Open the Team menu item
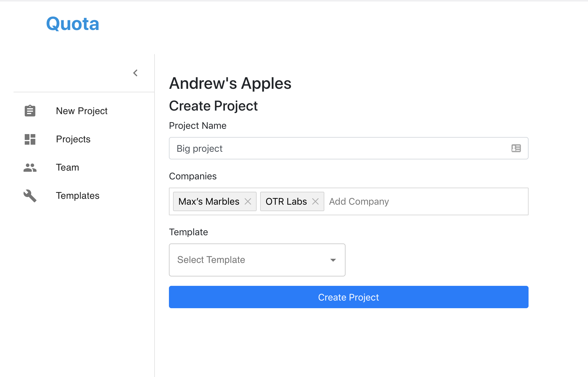This screenshot has height=377, width=588. (67, 167)
